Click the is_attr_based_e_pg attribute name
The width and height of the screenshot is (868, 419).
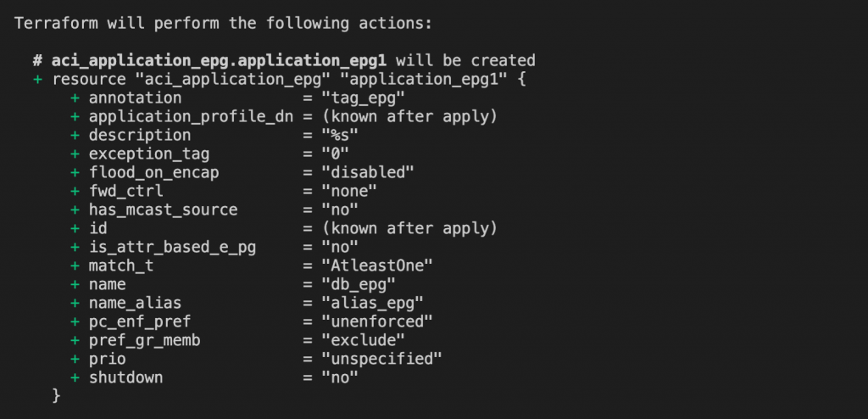(171, 247)
